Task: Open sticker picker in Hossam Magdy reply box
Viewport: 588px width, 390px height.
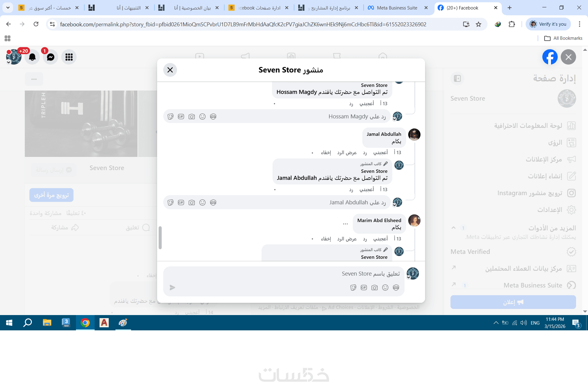Action: tap(171, 117)
